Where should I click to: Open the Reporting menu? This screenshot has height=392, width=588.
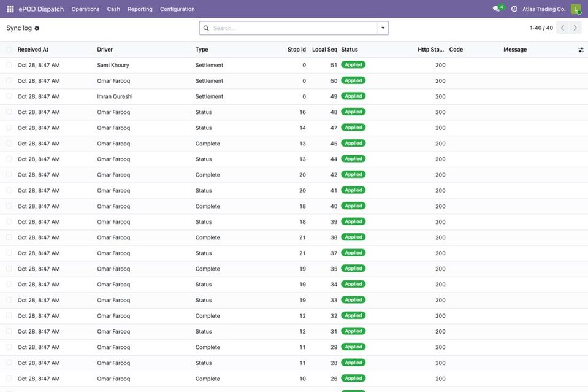pos(140,9)
